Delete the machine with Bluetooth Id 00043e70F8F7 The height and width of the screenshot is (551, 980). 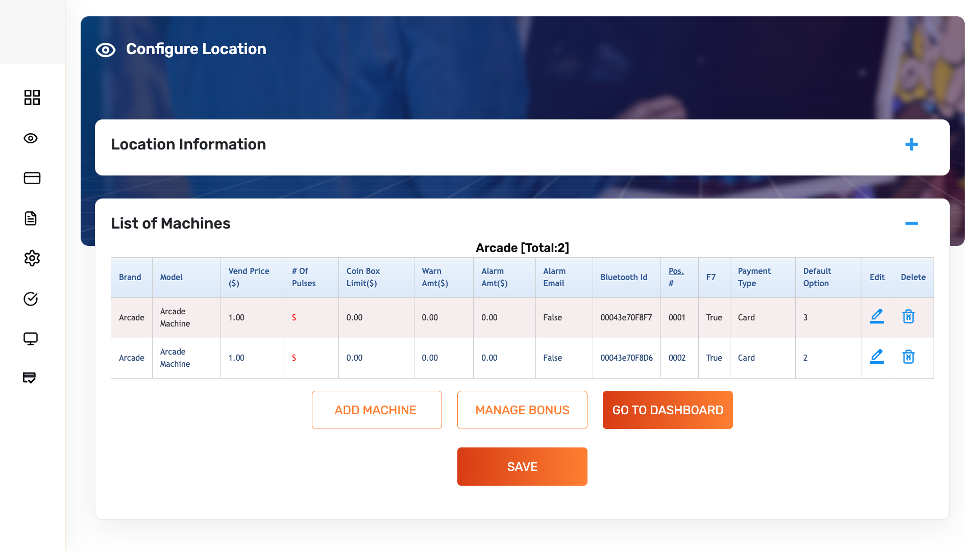click(909, 317)
